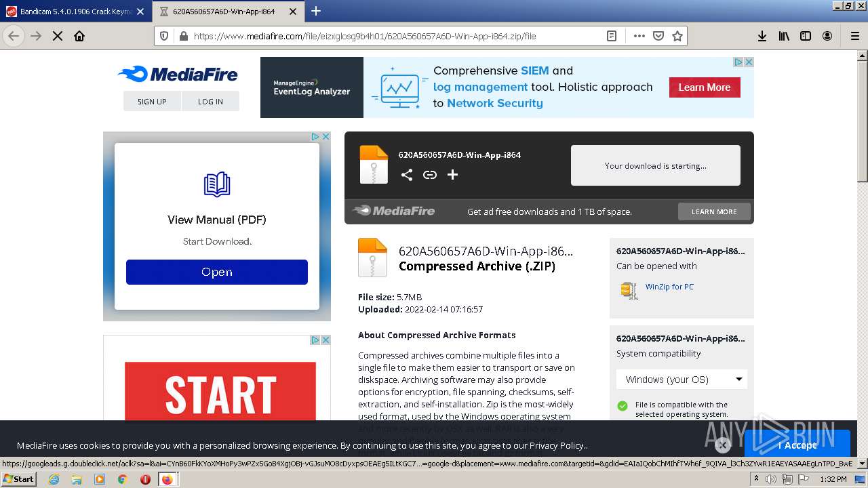The height and width of the screenshot is (488, 868).
Task: Dismiss the cookie banner with the round X
Action: (x=723, y=445)
